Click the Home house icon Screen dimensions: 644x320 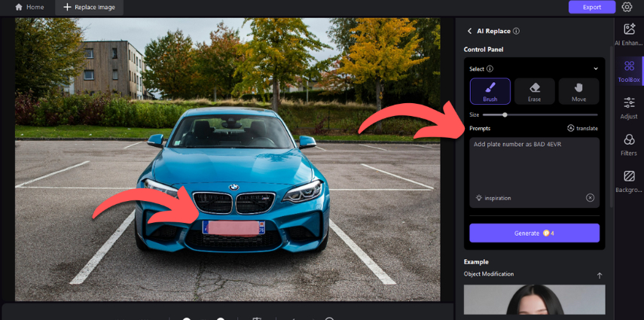coord(19,8)
